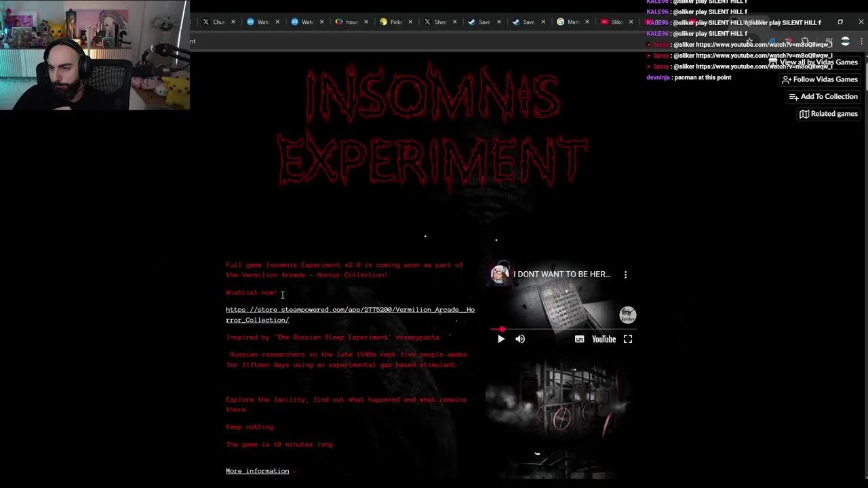Open the video on YouTube via logo

(604, 339)
